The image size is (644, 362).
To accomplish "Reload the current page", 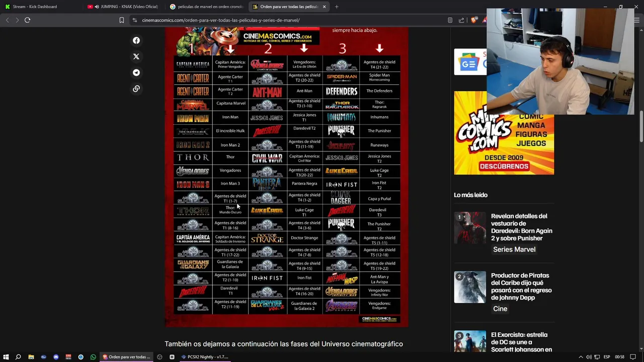I will [x=27, y=20].
